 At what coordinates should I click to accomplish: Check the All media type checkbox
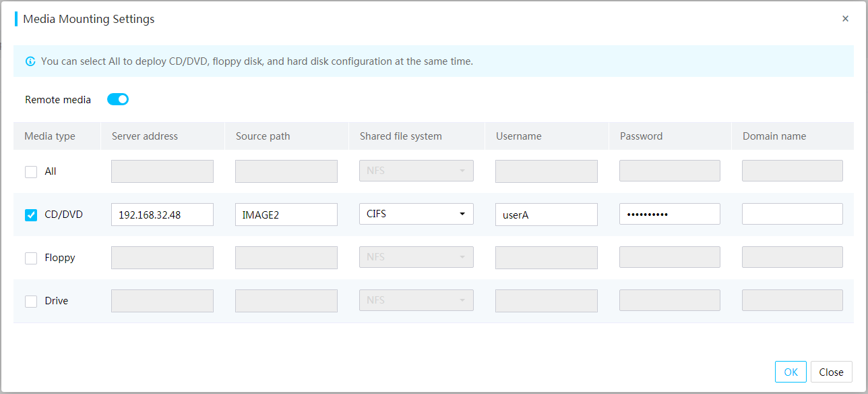pyautogui.click(x=31, y=171)
